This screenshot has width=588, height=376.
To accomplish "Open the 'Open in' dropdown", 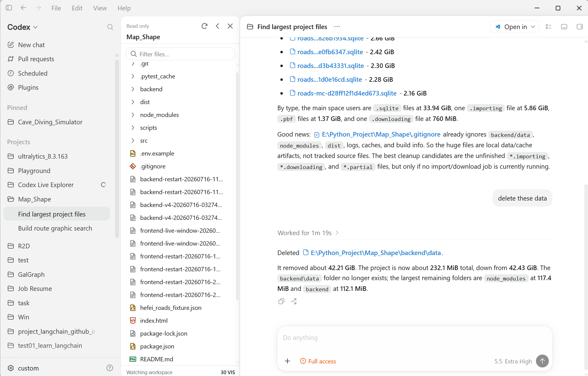I will coord(515,27).
